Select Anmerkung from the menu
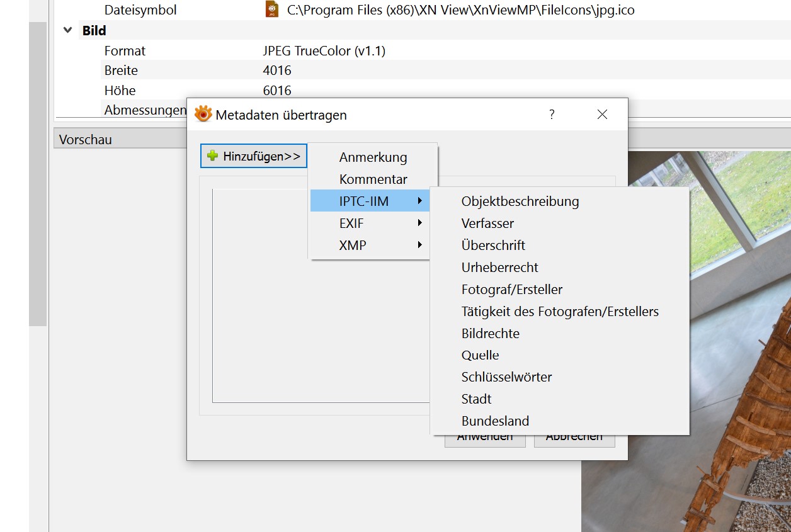The image size is (791, 532). pyautogui.click(x=373, y=157)
